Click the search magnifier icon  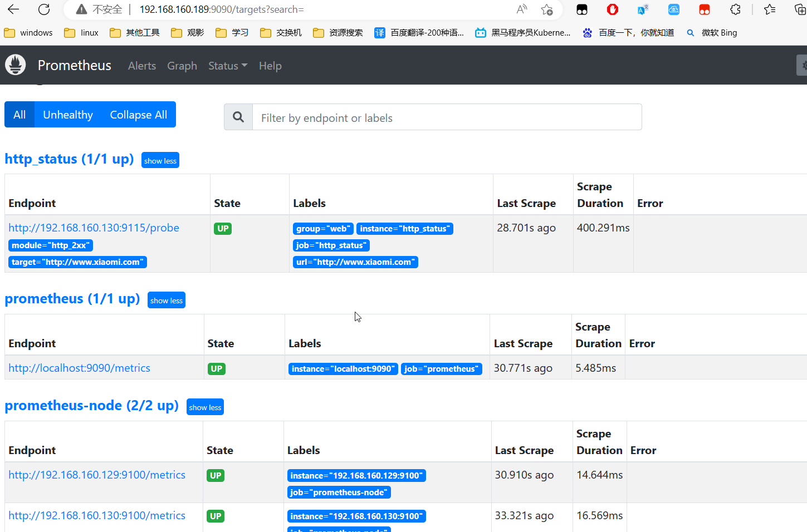(238, 117)
